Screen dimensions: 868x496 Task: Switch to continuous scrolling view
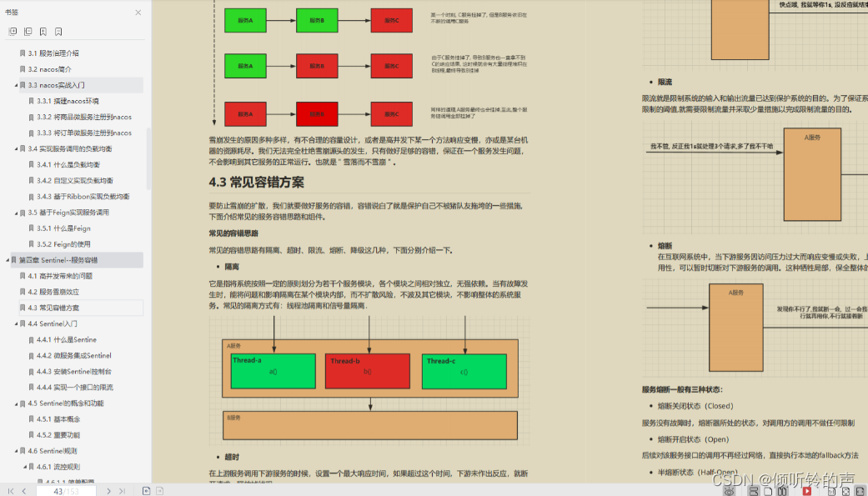pyautogui.click(x=754, y=491)
